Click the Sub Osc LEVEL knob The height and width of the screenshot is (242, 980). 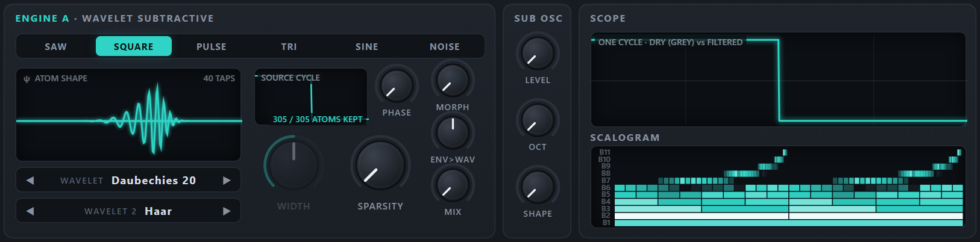point(538,53)
